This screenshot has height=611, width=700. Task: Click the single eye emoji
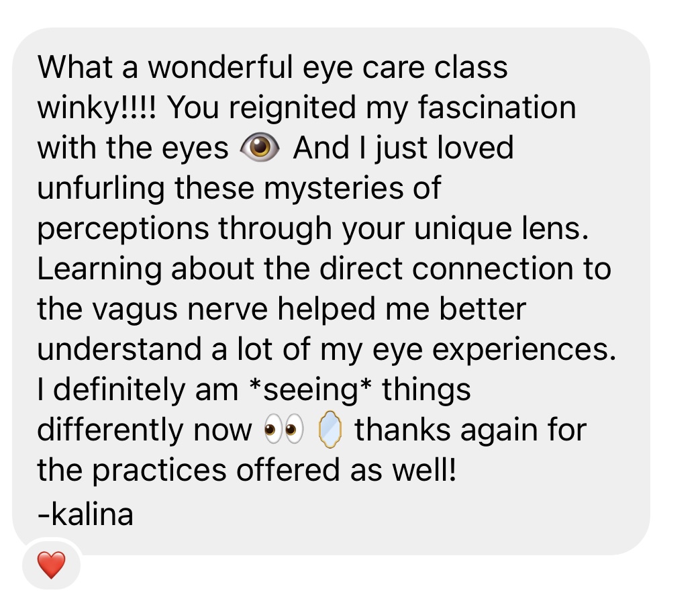click(x=260, y=148)
